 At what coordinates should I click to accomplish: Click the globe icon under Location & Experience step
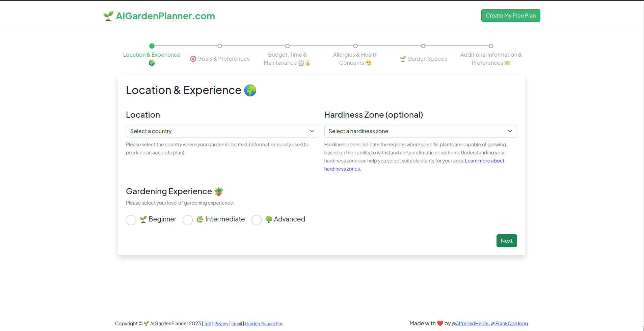[152, 63]
